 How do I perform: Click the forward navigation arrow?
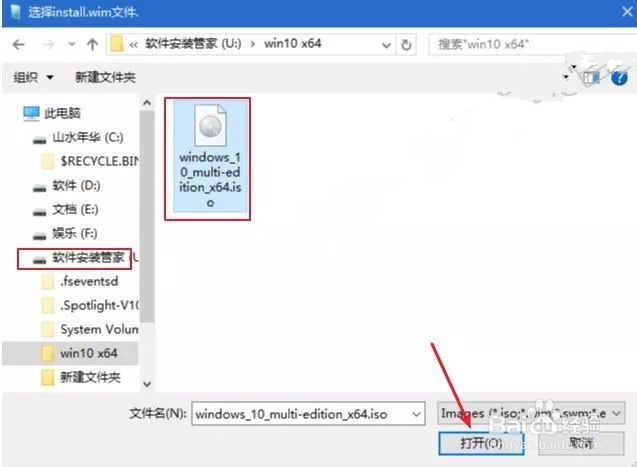point(49,44)
